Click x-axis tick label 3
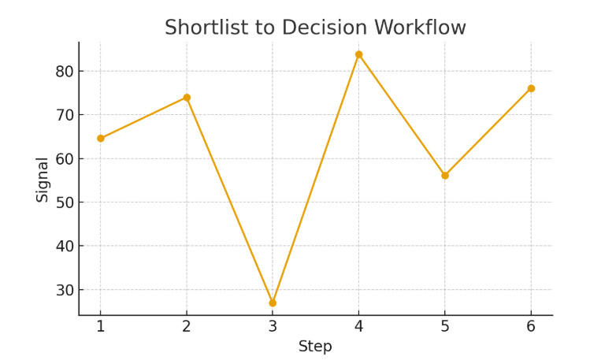Image resolution: width=590 pixels, height=364 pixels. click(273, 327)
